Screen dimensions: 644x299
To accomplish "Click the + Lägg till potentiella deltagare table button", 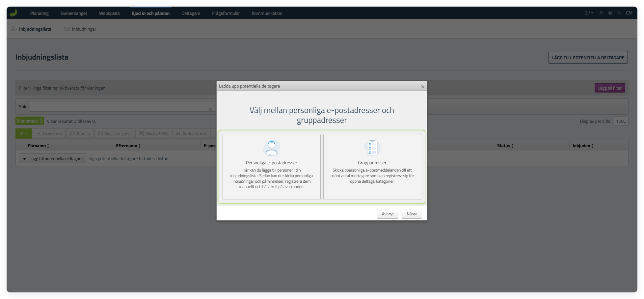I will pos(53,158).
